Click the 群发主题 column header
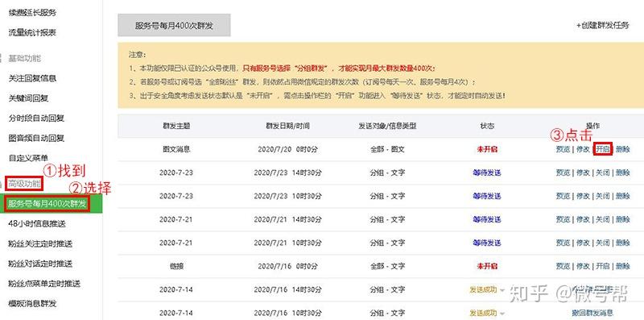 pos(176,127)
